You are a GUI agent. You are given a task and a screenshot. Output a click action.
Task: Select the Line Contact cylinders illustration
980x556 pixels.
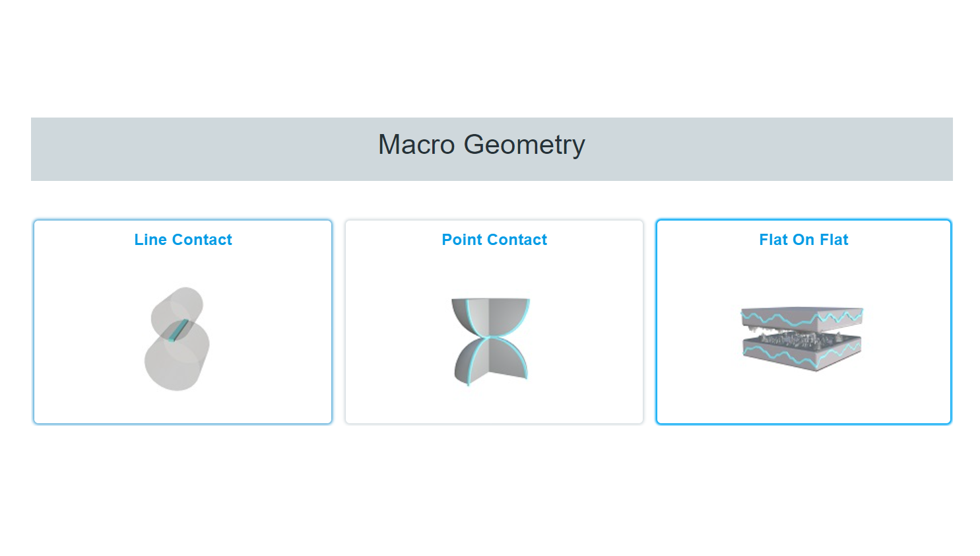coord(177,339)
